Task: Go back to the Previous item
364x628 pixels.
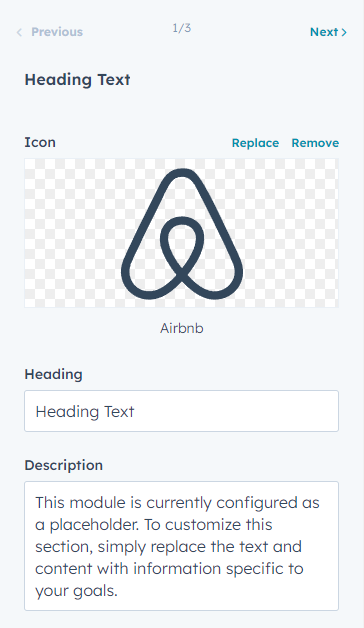Action: (49, 32)
